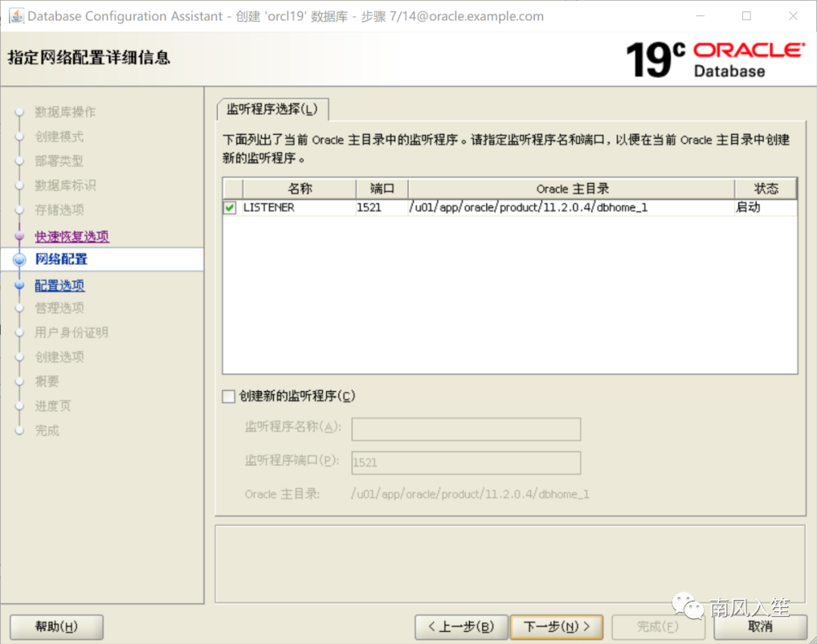This screenshot has width=817, height=644.
Task: Click the 快速恢复选项 step link
Action: pyautogui.click(x=72, y=236)
